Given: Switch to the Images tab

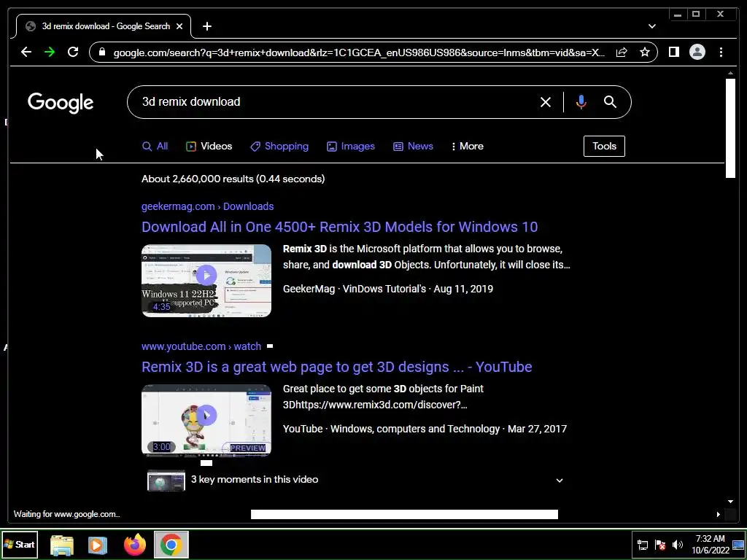Looking at the screenshot, I should coord(351,146).
